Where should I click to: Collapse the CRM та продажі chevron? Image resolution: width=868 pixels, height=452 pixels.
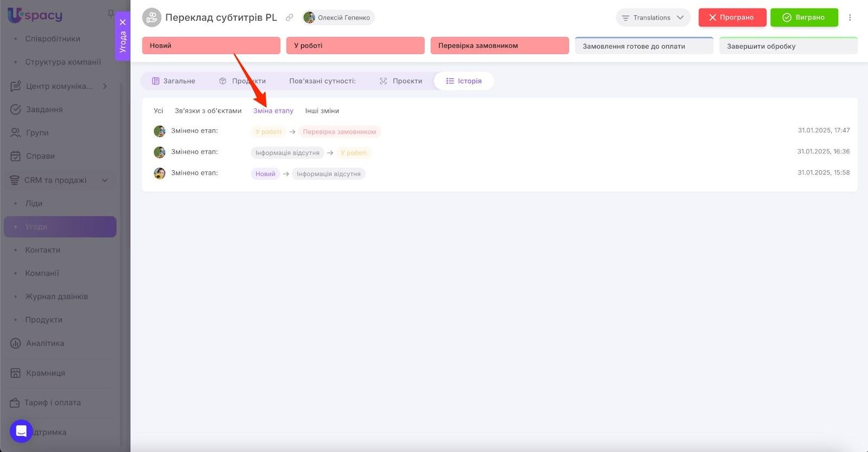pyautogui.click(x=105, y=180)
